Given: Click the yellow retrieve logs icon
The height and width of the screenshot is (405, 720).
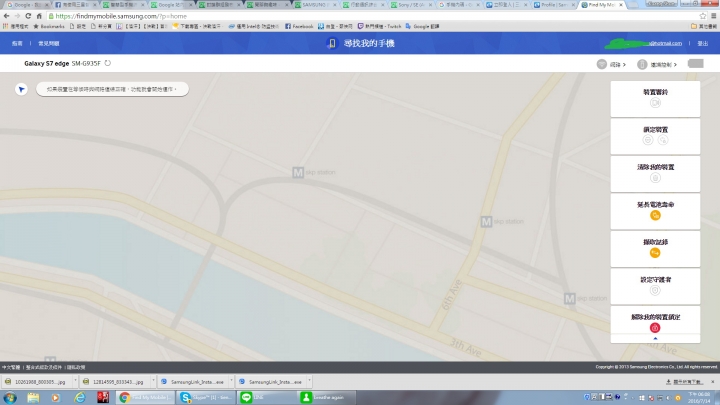Looking at the screenshot, I should [655, 253].
